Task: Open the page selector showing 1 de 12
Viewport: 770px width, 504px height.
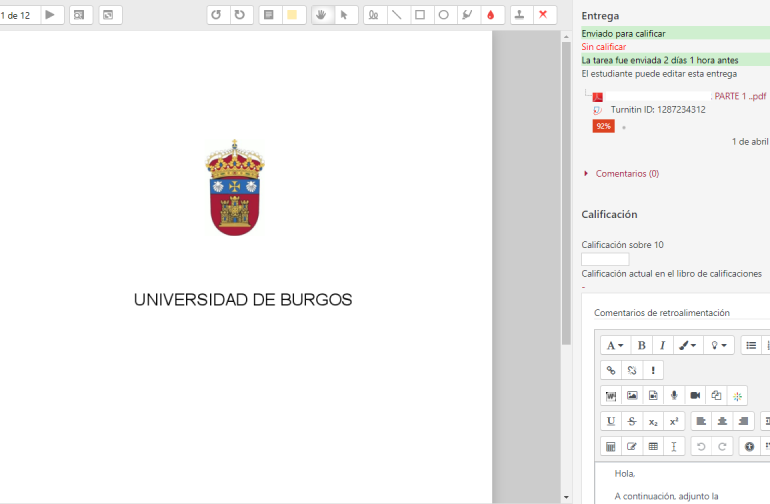Action: [19, 15]
